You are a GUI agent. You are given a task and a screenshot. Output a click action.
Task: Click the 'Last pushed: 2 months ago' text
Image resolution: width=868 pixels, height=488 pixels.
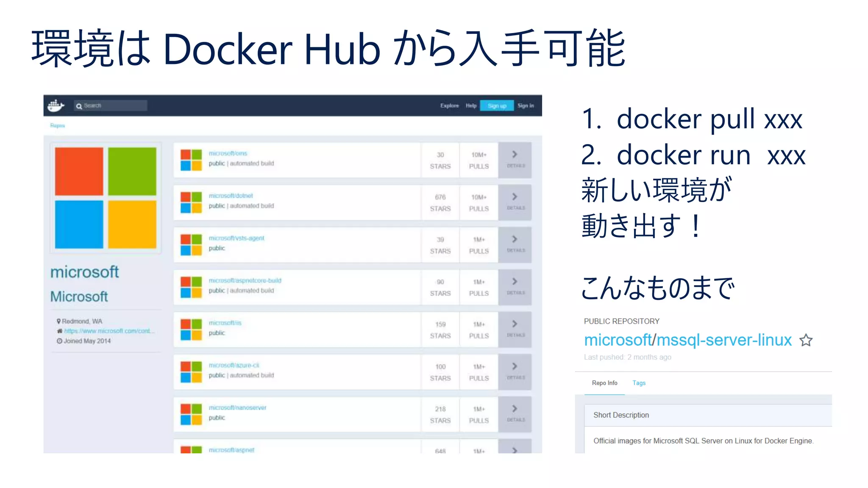628,357
